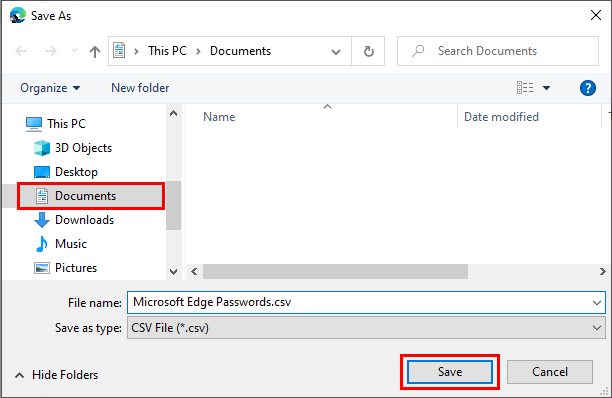Select This PC in navigation tree
Viewport: 612px width, 398px height.
(66, 124)
